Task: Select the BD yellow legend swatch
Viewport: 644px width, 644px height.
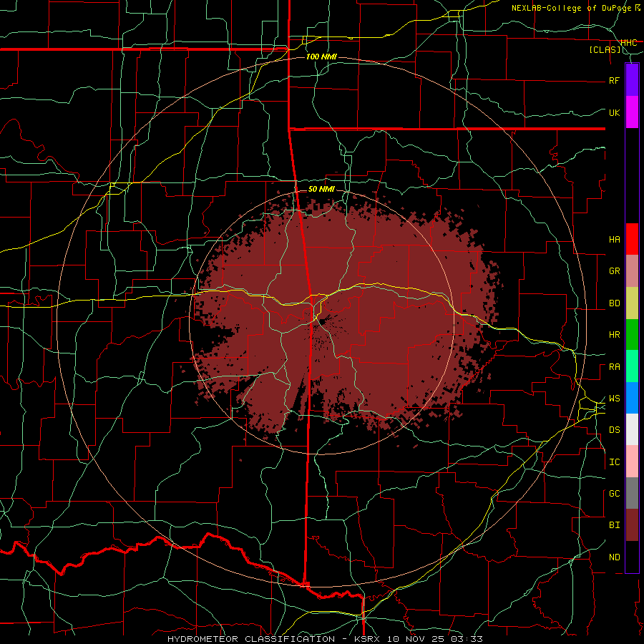Action: (632, 303)
